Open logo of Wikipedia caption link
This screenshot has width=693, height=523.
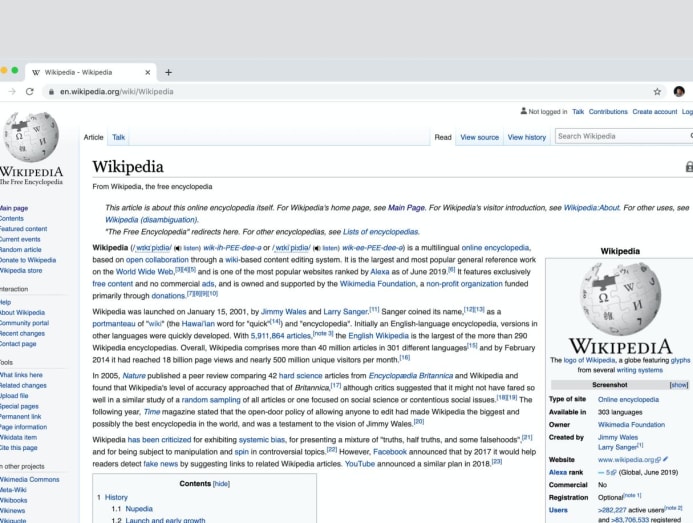(589, 360)
